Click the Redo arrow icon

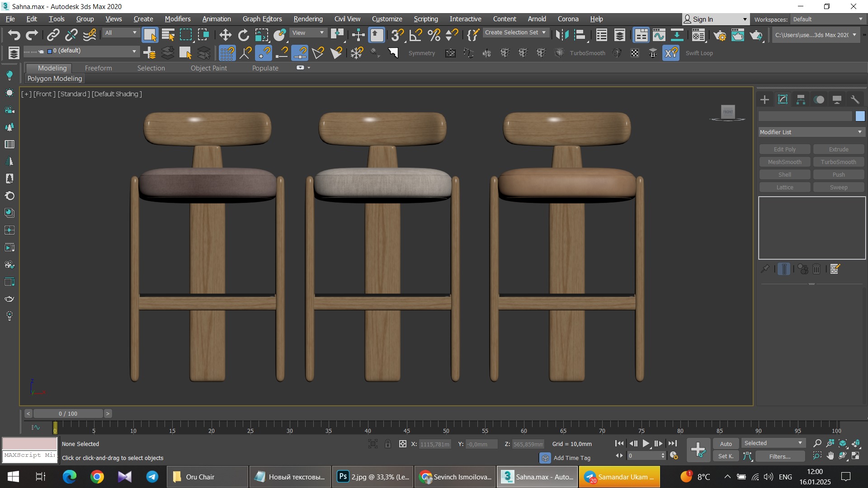32,35
